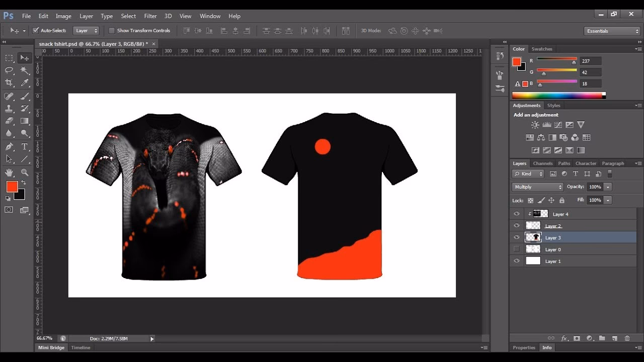644x362 pixels.
Task: Show the Layer 0 layer
Action: pos(516,249)
